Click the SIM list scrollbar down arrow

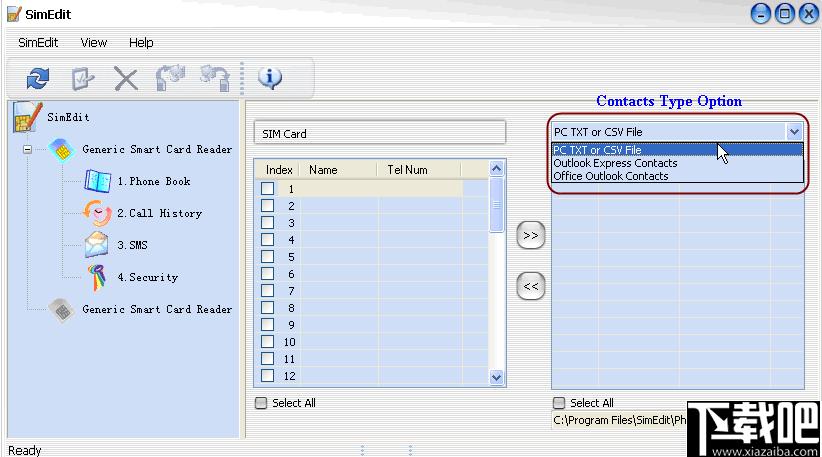[x=496, y=377]
